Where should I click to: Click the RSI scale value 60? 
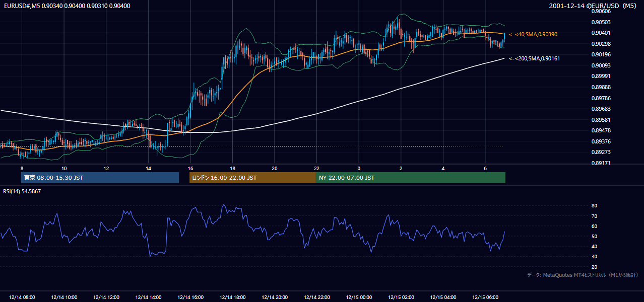[594, 226]
